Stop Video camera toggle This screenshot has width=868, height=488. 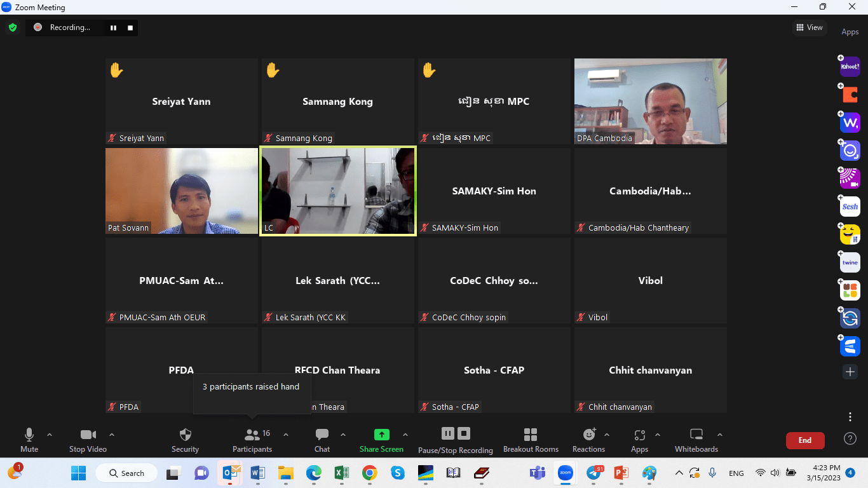point(88,440)
